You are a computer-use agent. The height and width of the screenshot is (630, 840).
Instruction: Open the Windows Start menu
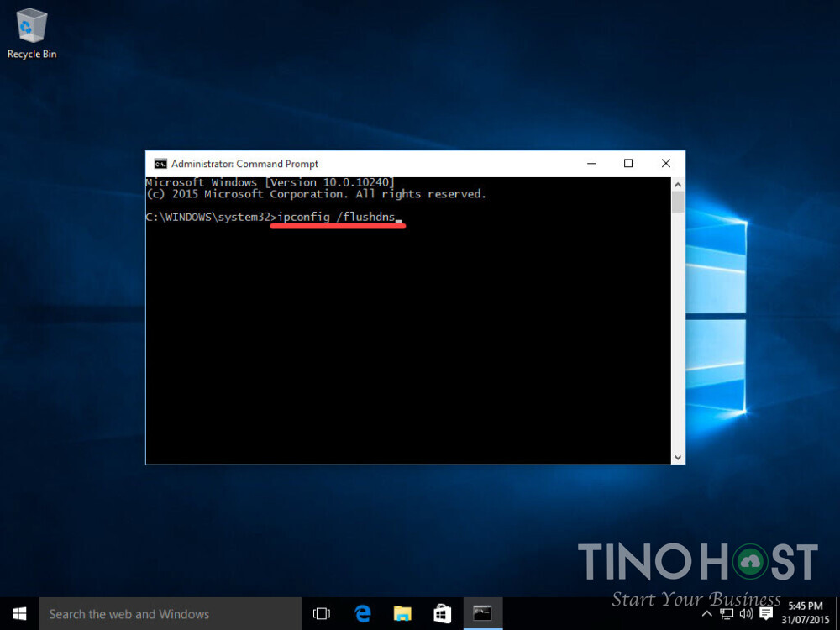click(x=19, y=614)
